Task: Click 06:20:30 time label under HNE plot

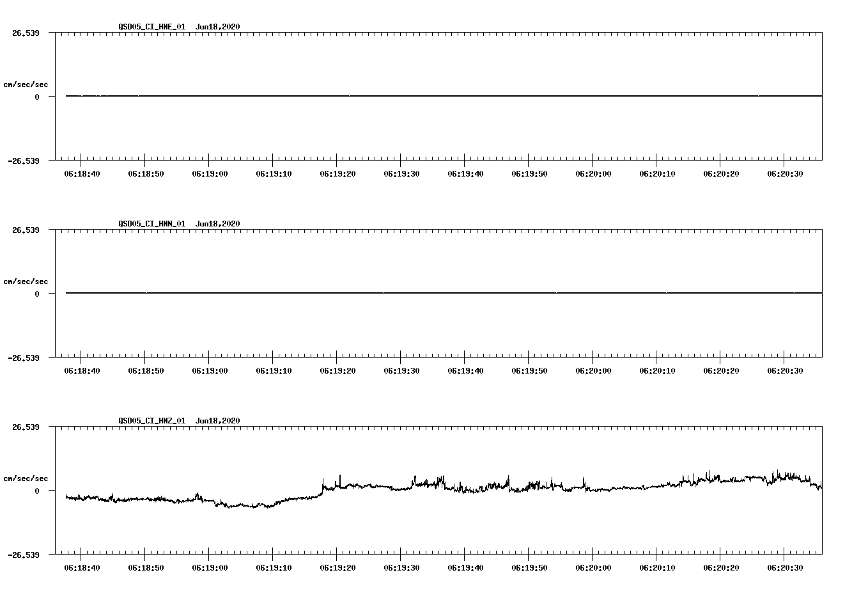Action: pyautogui.click(x=785, y=174)
